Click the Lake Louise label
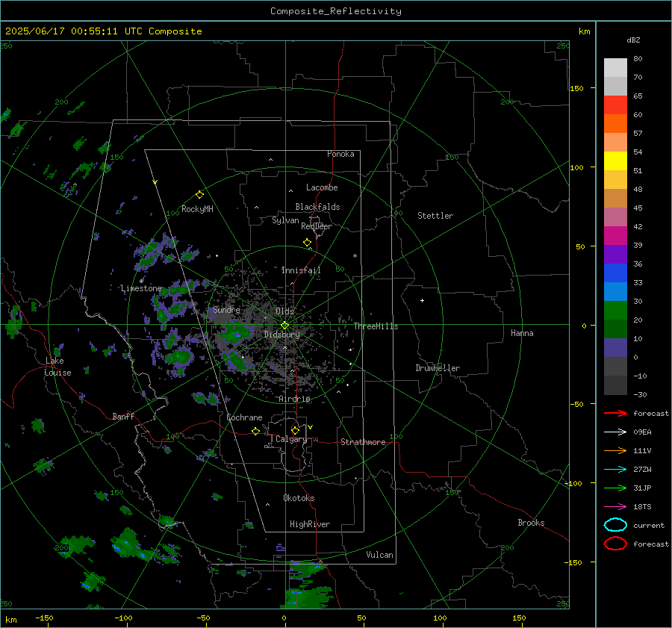The image size is (672, 628). point(57,367)
